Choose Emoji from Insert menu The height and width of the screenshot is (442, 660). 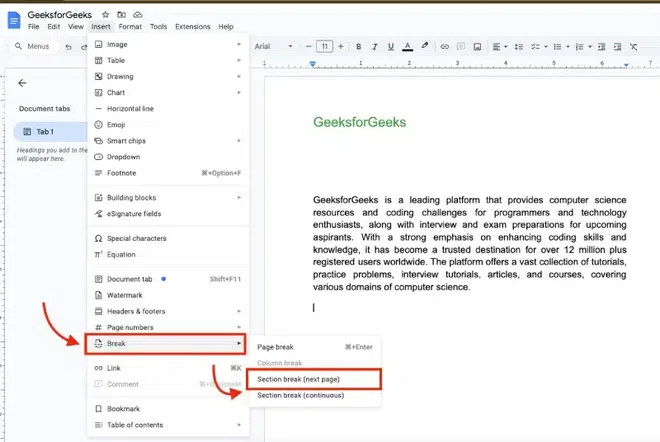[168, 125]
